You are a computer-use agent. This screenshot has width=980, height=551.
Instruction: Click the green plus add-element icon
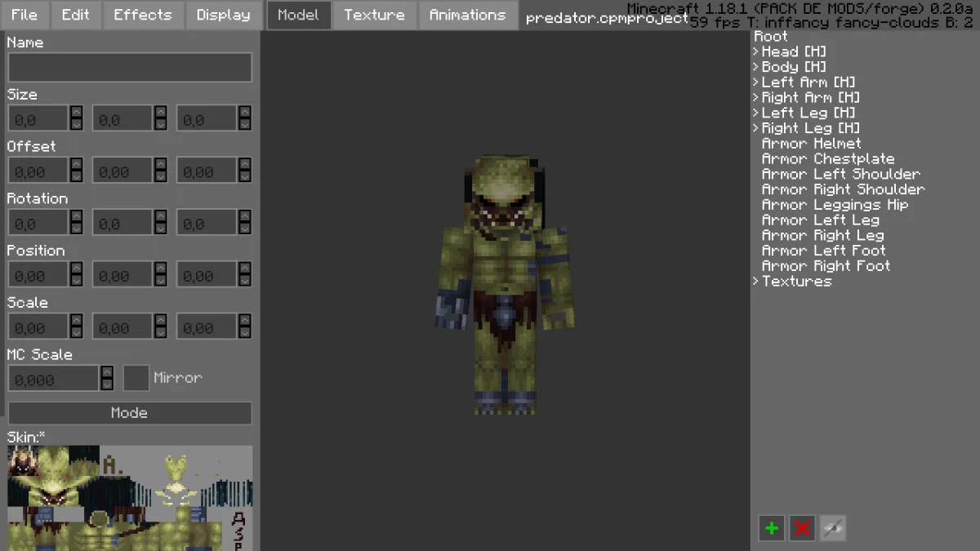pyautogui.click(x=771, y=528)
